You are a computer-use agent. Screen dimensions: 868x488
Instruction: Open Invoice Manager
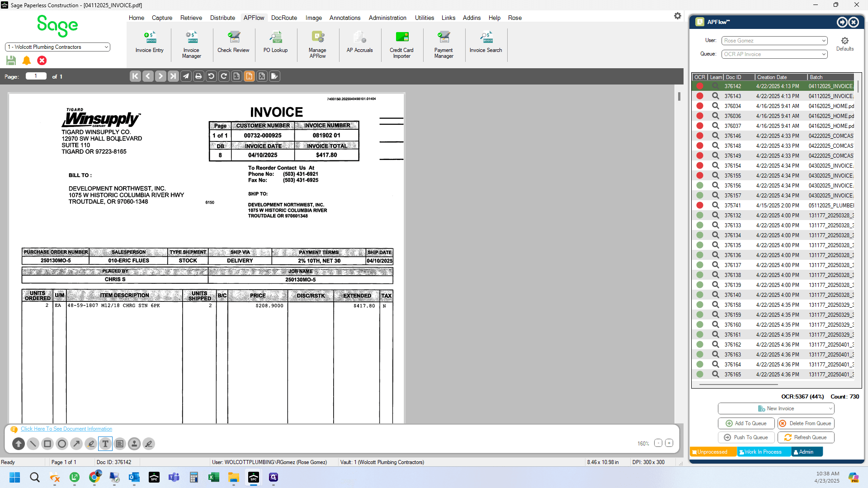(191, 44)
